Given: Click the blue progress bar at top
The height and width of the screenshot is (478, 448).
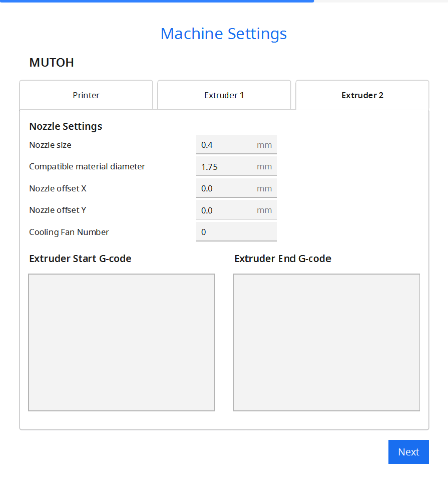Looking at the screenshot, I should (157, 1).
